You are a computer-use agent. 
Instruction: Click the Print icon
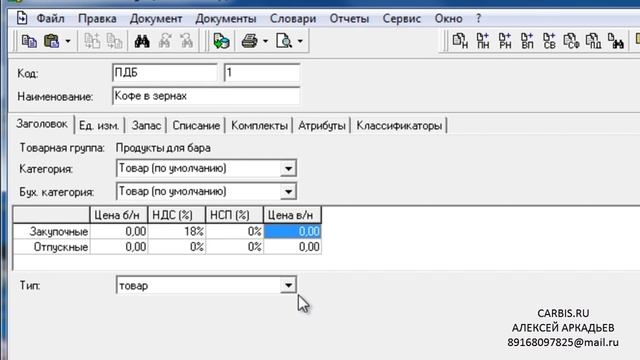pos(249,41)
